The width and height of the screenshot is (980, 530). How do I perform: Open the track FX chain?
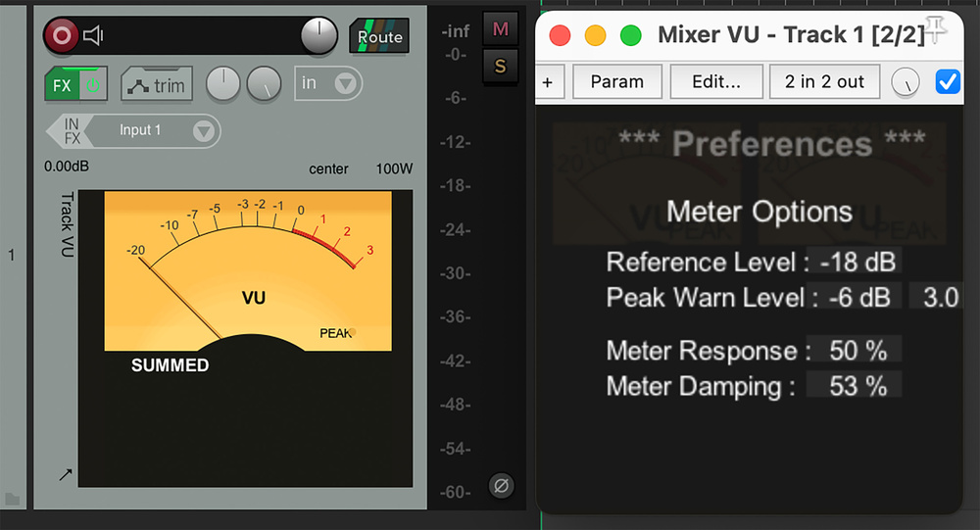(x=63, y=85)
